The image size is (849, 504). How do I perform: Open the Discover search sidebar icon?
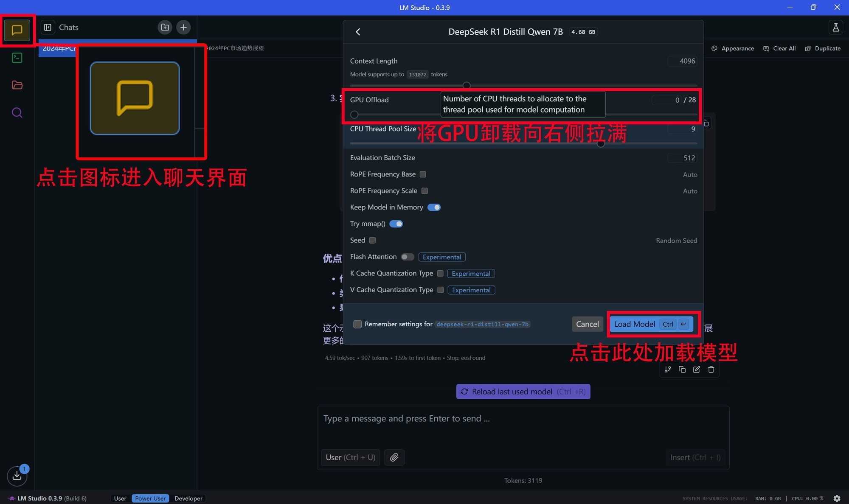pos(17,112)
